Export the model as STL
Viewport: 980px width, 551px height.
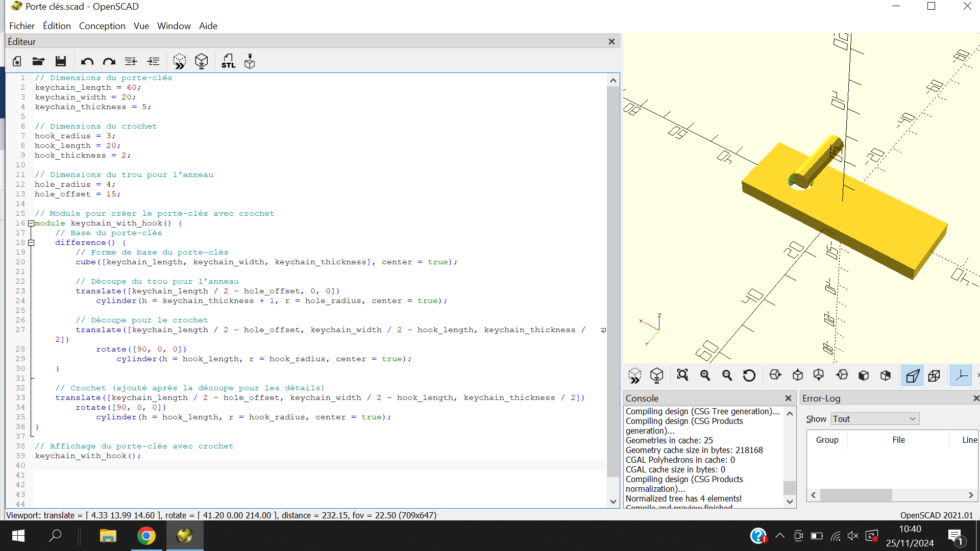click(228, 61)
